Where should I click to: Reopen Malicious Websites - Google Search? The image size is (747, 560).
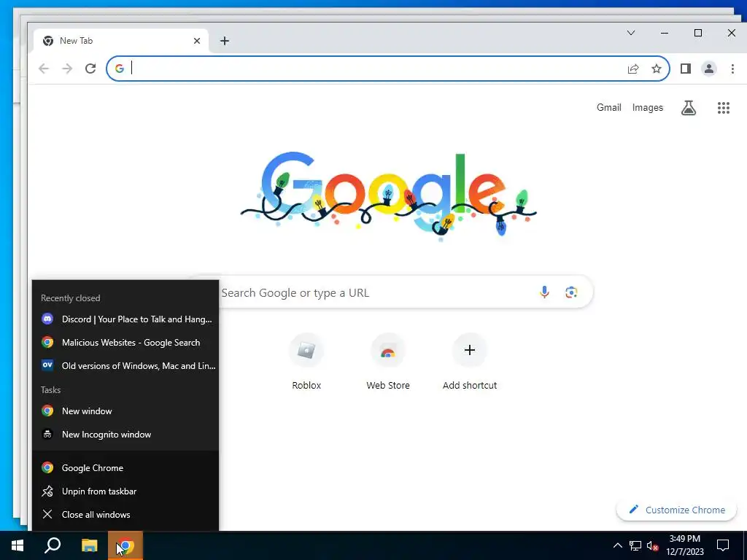(125, 343)
